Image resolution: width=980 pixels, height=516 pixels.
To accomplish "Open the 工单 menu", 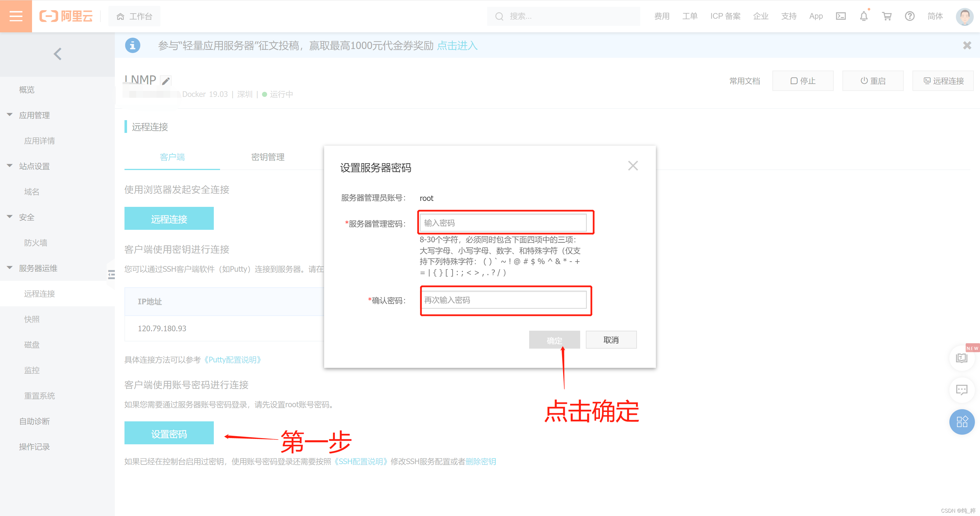I will [x=690, y=16].
